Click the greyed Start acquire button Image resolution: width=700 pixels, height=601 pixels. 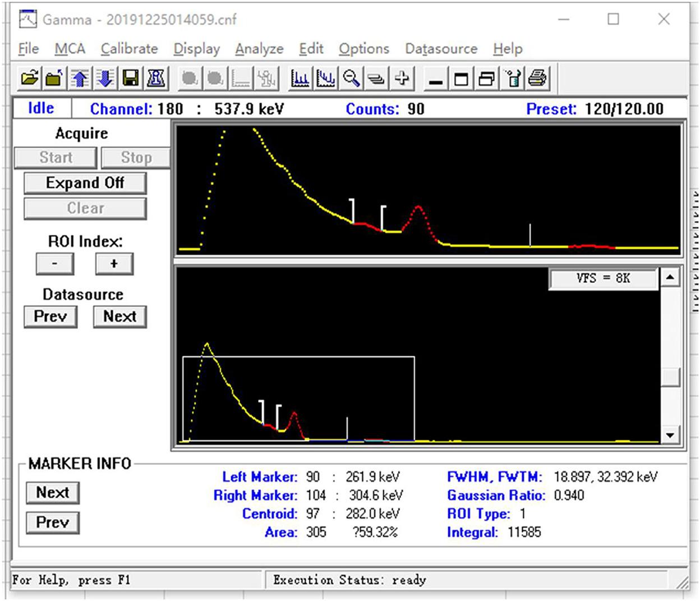coord(56,158)
